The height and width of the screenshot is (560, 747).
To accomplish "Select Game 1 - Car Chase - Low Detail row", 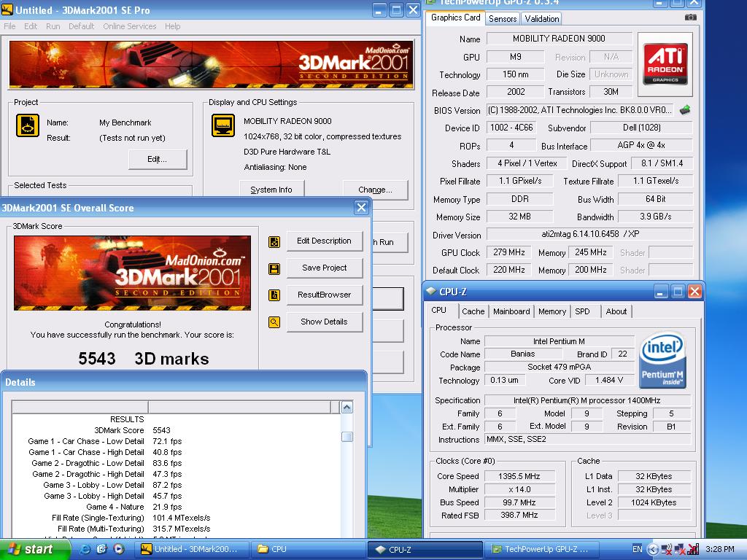I will click(x=177, y=441).
